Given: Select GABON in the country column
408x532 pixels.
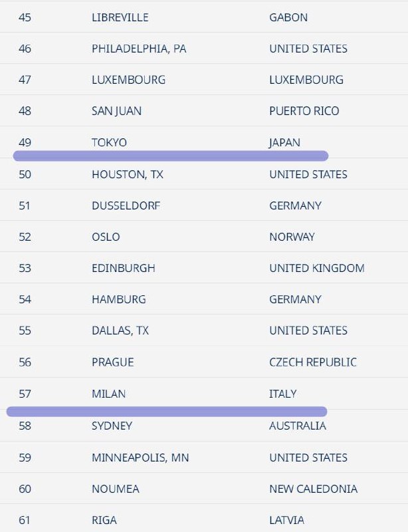Looking at the screenshot, I should (288, 17).
